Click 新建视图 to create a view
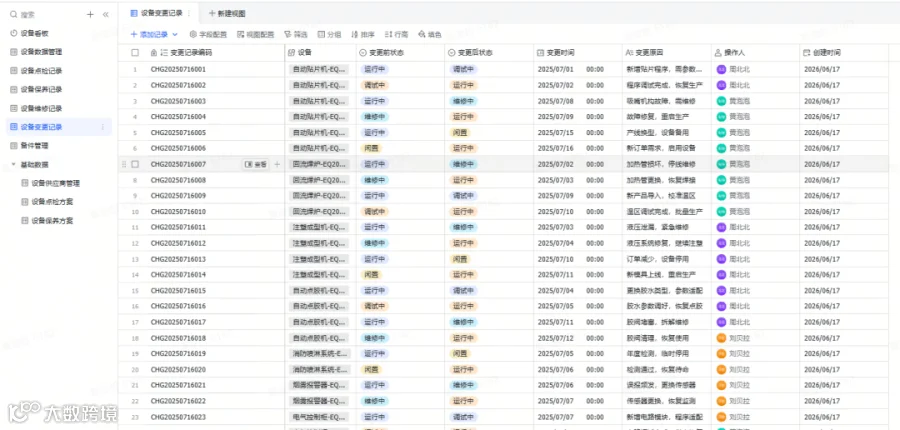Screen dimensions: 900x430 (227, 13)
